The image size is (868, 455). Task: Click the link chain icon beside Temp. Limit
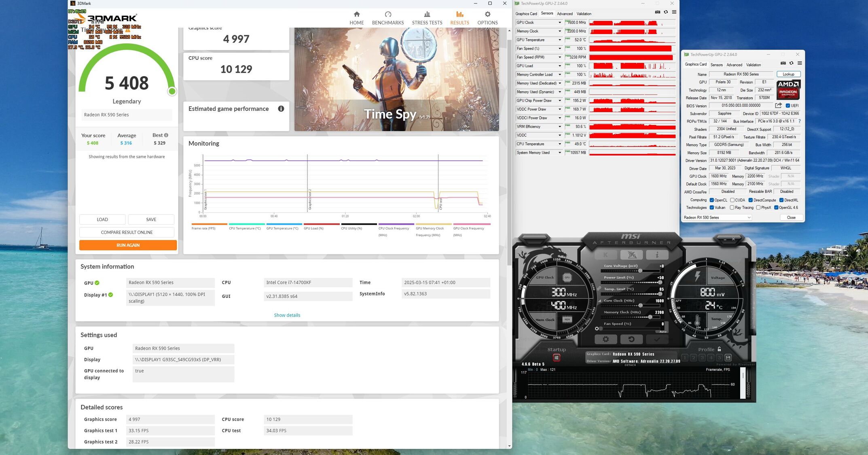coord(599,289)
